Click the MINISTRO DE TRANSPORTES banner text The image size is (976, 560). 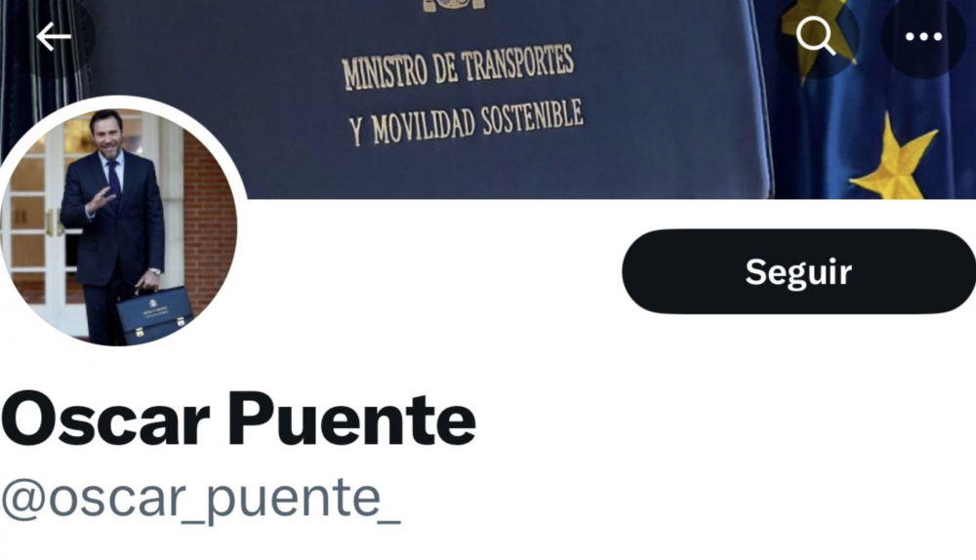458,67
